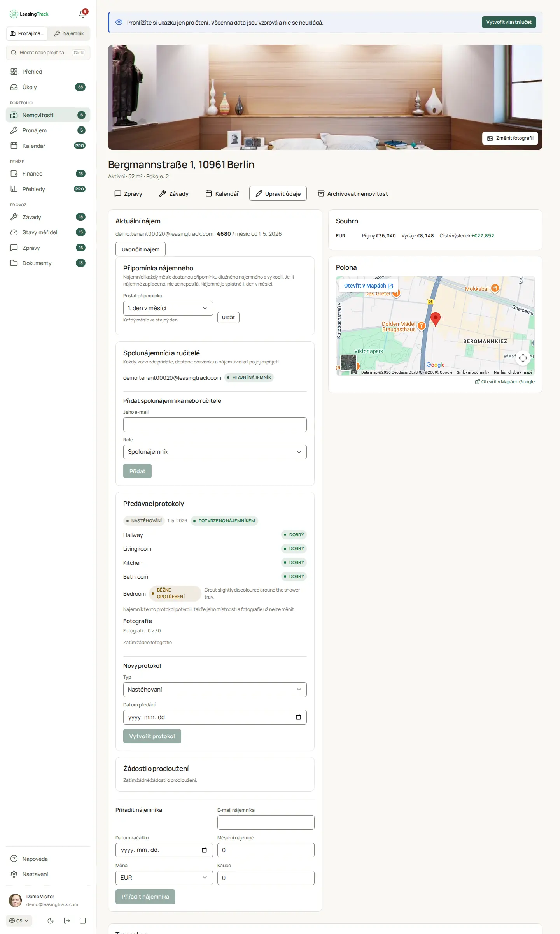Open link Otevřít v Mapách Google
Image resolution: width=560 pixels, height=934 pixels.
[505, 382]
